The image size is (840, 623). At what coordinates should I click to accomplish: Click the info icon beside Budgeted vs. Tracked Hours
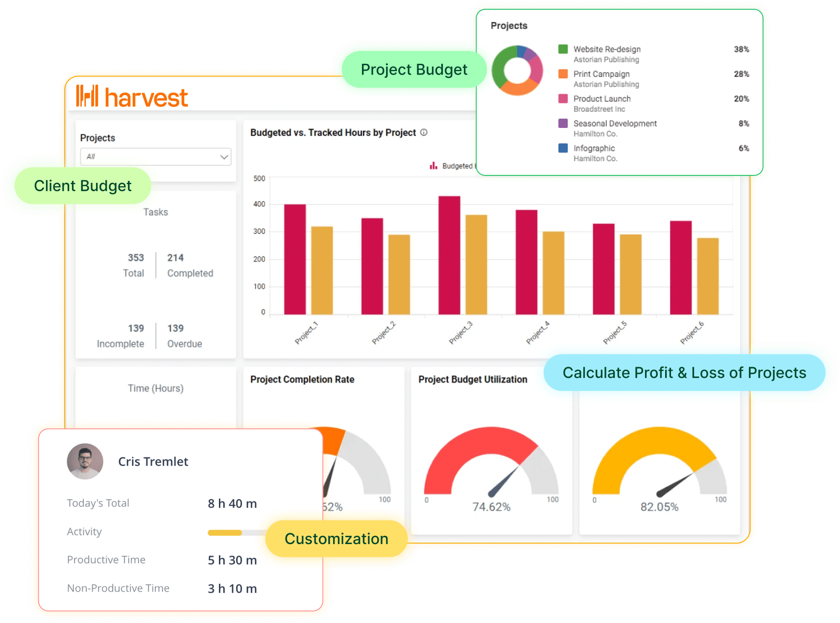click(424, 132)
